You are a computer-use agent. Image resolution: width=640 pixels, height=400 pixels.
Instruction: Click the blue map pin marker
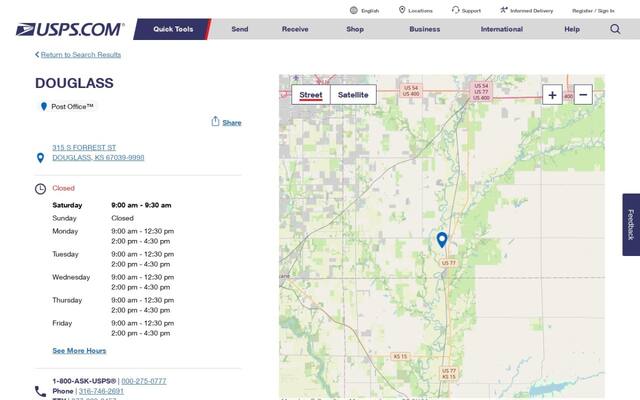click(442, 240)
